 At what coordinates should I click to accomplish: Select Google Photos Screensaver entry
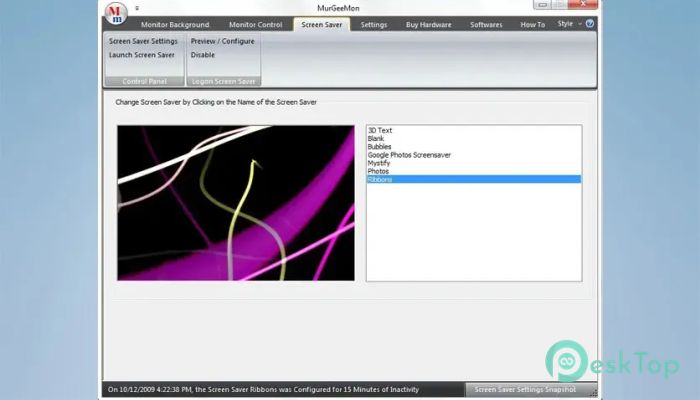[x=474, y=155]
